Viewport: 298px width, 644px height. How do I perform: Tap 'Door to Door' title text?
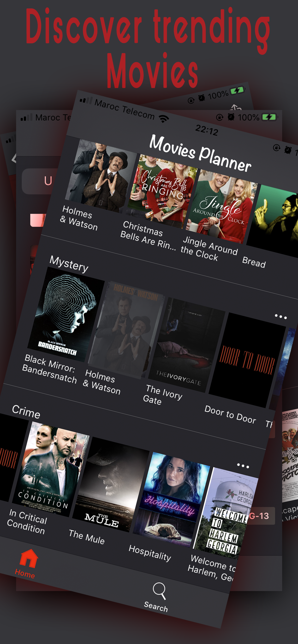tap(230, 414)
